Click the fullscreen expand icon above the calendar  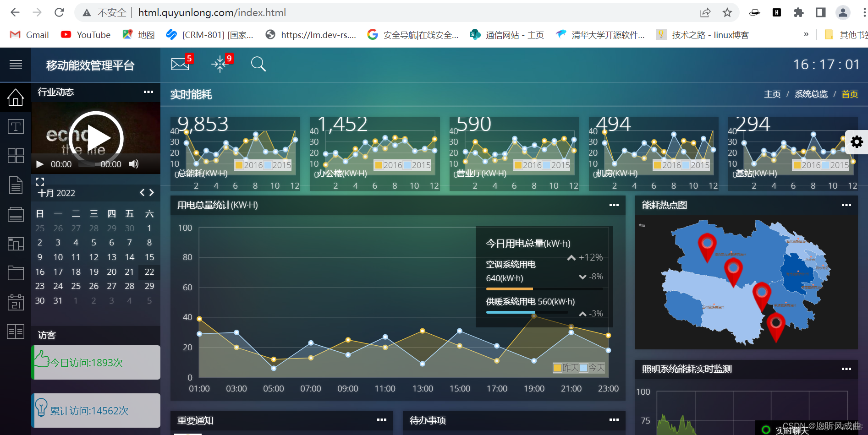(40, 182)
